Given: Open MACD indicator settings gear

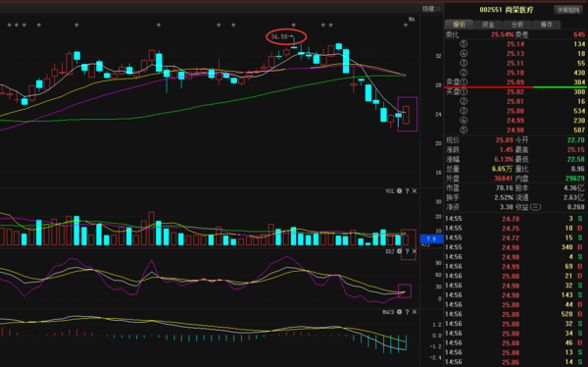Looking at the screenshot, I should [x=400, y=312].
